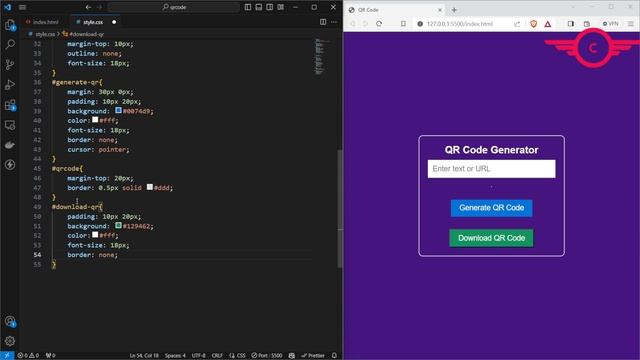Open the remote window status bar button

tap(7, 356)
